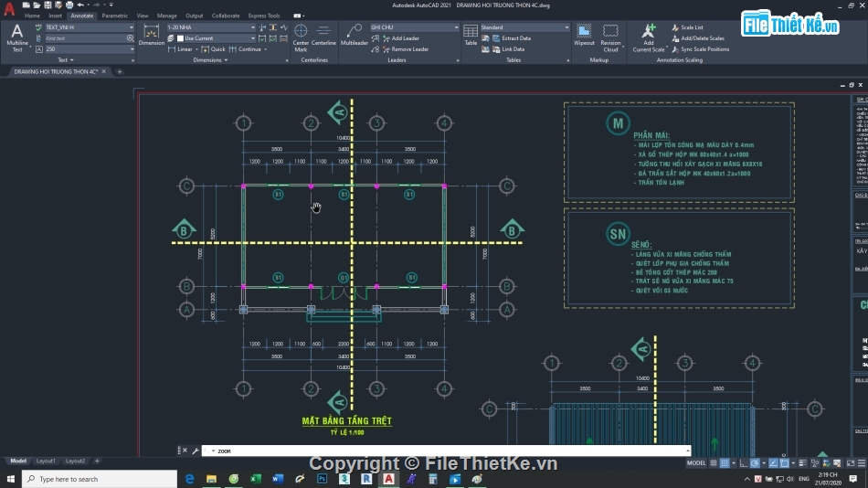Click in the Find text field
This screenshot has height=488, width=868.
pos(85,38)
